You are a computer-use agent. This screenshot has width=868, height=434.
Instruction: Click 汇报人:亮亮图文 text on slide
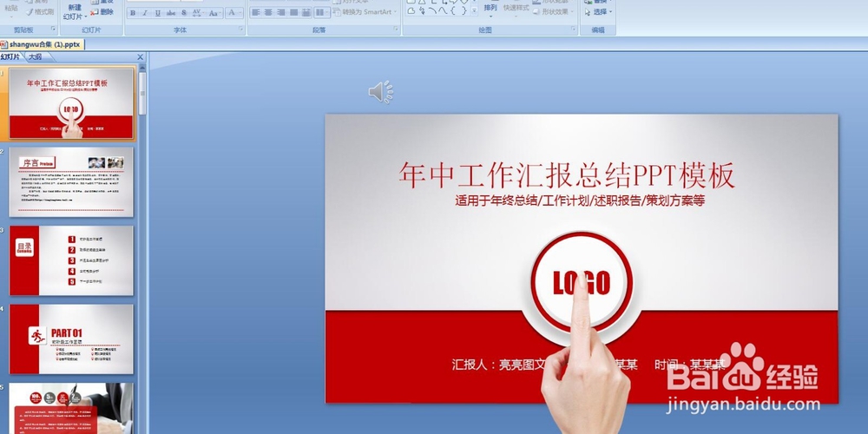[499, 365]
